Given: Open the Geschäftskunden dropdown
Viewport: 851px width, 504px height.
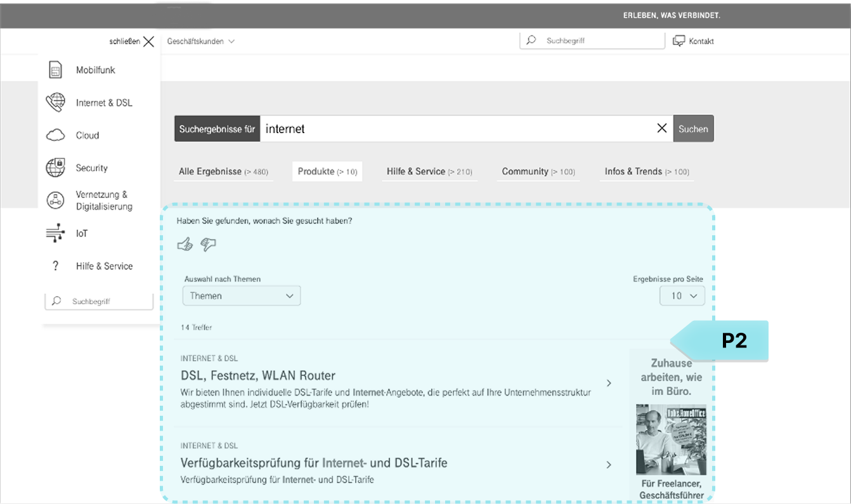Looking at the screenshot, I should point(201,41).
